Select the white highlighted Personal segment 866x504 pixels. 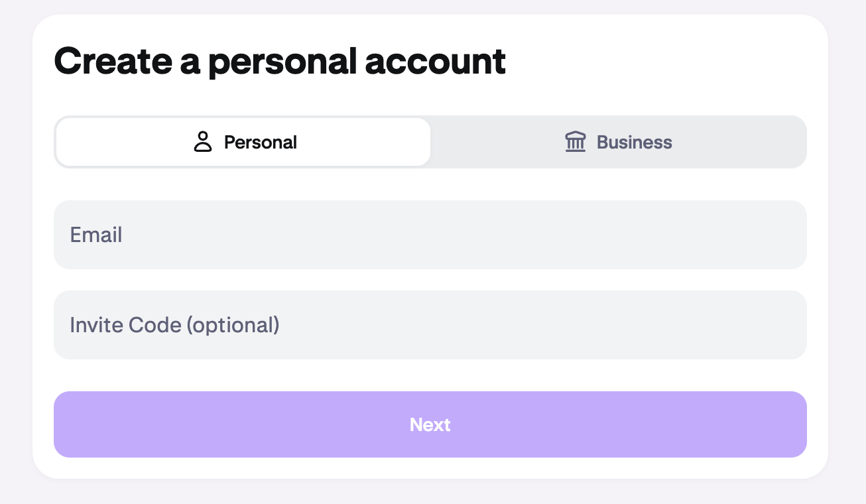click(x=243, y=142)
